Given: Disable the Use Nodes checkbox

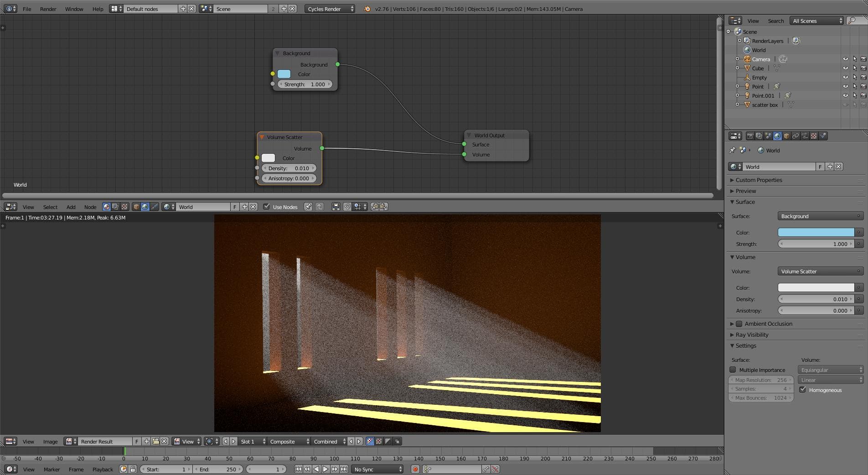Looking at the screenshot, I should 267,207.
